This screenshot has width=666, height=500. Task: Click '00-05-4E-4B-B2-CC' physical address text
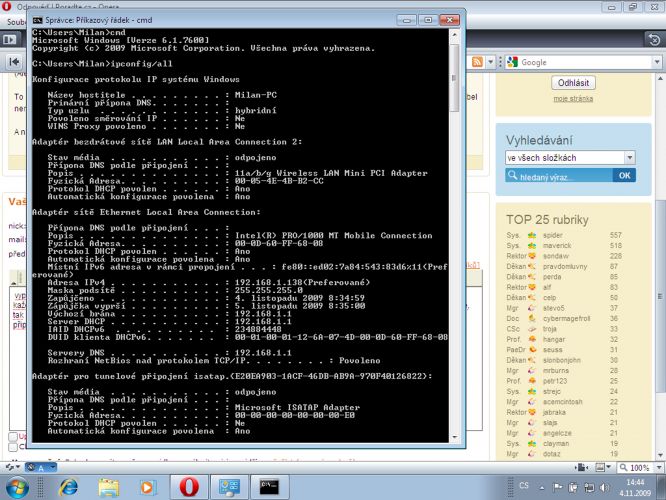coord(279,181)
